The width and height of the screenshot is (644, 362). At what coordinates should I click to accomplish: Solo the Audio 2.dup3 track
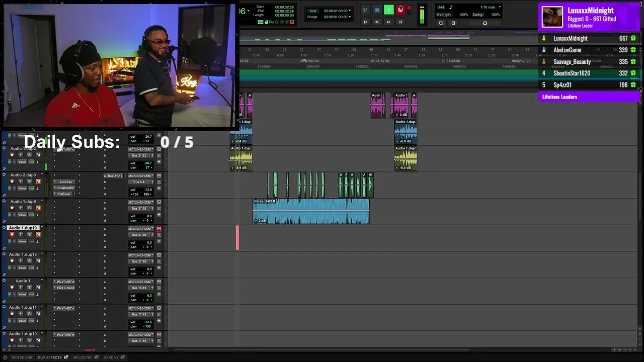(29, 182)
